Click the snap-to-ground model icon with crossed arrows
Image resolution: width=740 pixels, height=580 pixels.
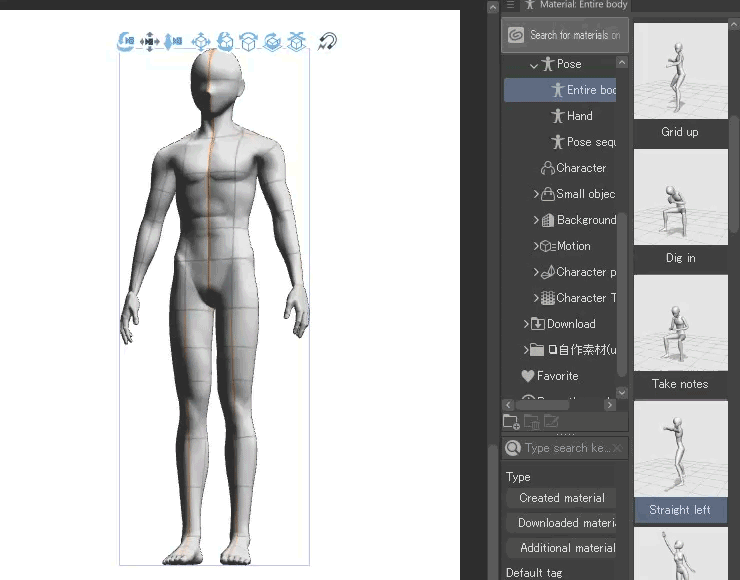coord(296,42)
